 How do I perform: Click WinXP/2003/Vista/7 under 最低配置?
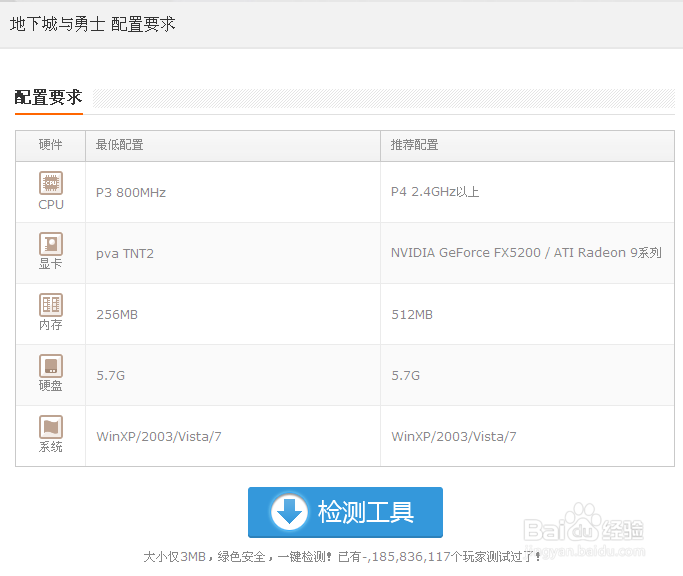(x=233, y=436)
